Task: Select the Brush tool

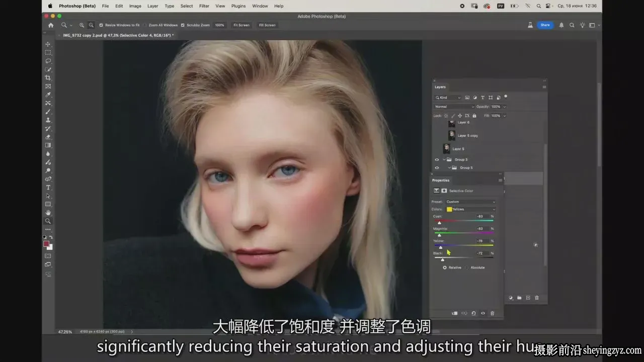Action: tap(48, 112)
